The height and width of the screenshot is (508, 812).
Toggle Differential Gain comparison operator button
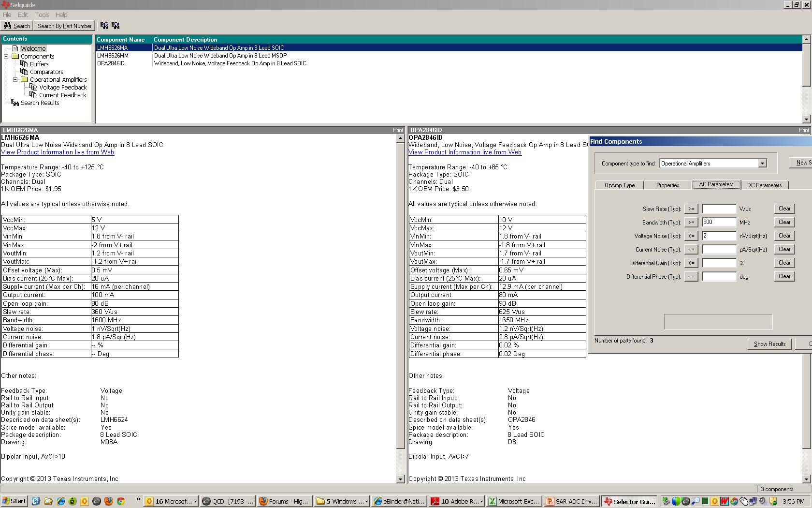(x=691, y=263)
